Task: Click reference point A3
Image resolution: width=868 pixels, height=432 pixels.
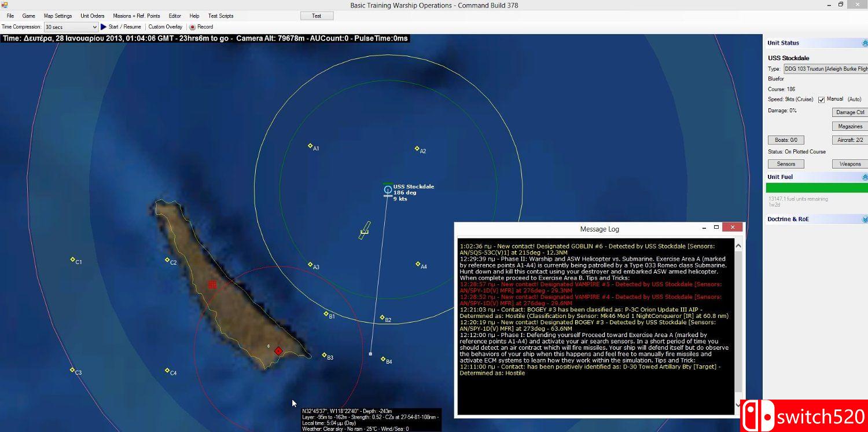Action: [x=310, y=264]
